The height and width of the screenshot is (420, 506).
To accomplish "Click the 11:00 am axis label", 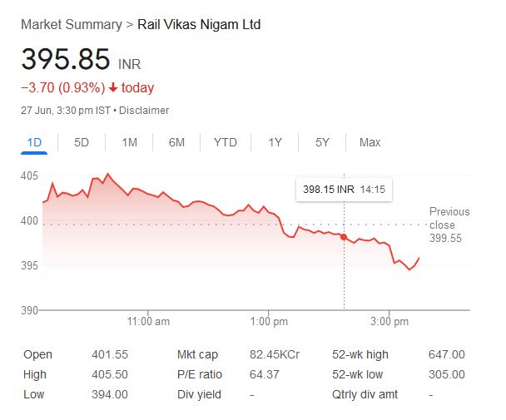I will (x=150, y=321).
